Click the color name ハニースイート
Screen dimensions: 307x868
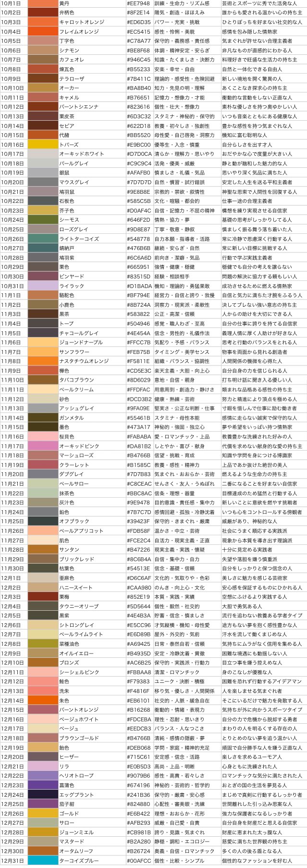[x=76, y=588]
